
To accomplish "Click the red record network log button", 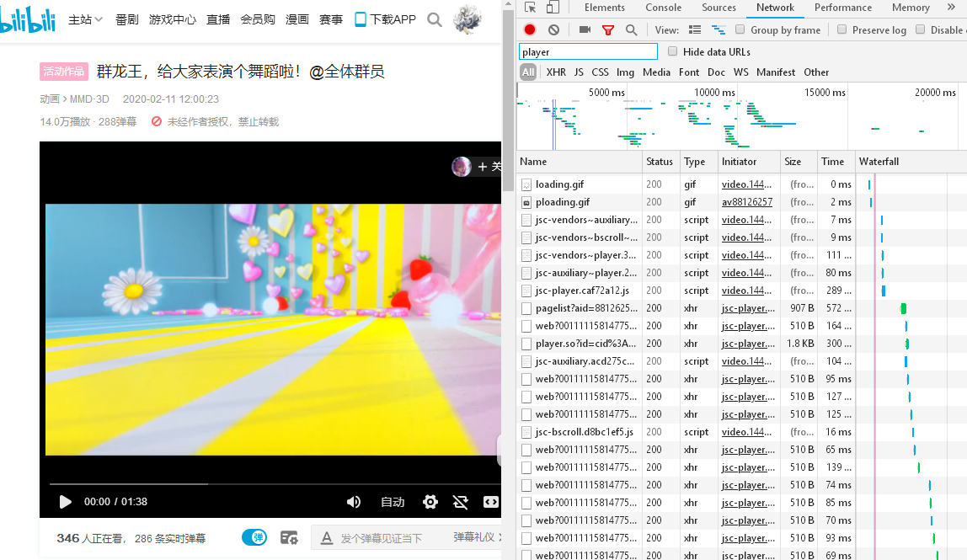I will tap(530, 29).
